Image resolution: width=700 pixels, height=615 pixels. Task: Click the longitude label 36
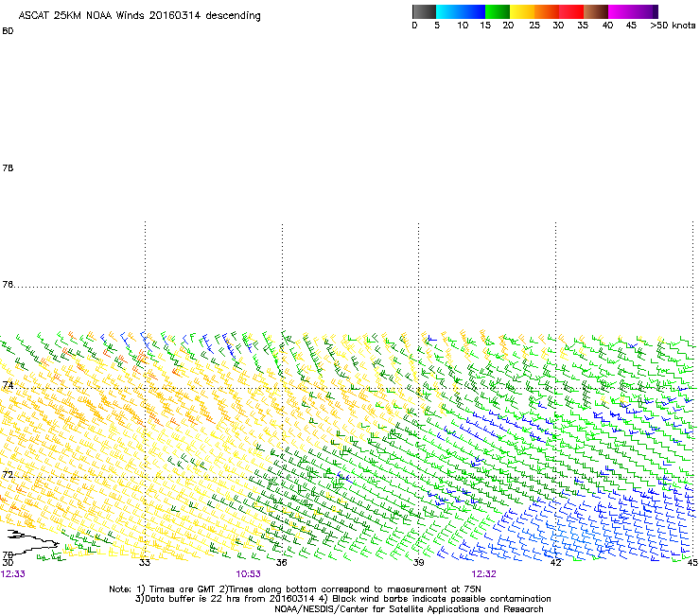(281, 562)
